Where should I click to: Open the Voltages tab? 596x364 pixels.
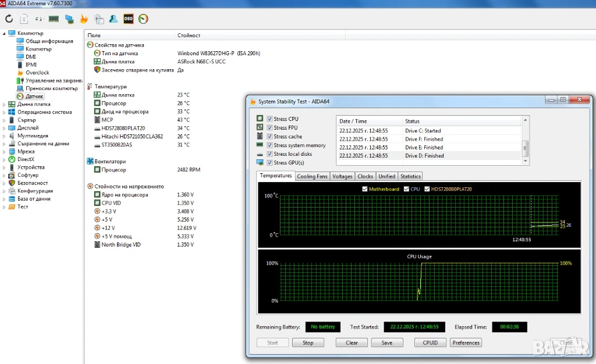[x=342, y=176]
